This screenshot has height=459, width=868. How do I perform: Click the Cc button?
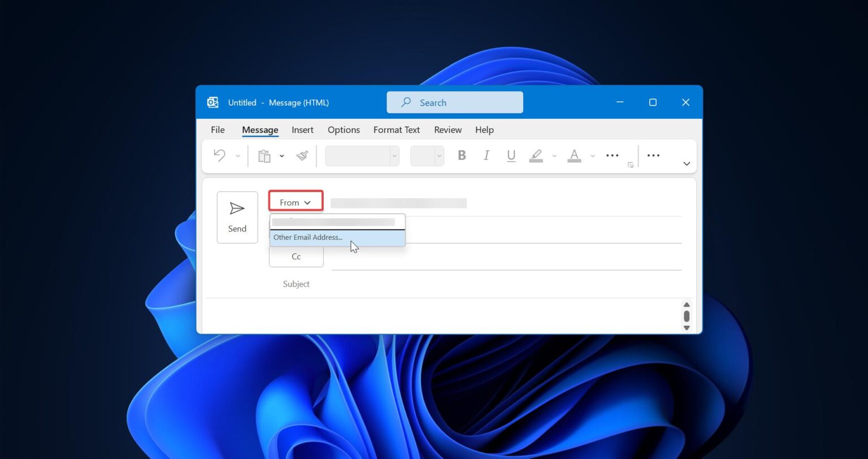(x=296, y=256)
